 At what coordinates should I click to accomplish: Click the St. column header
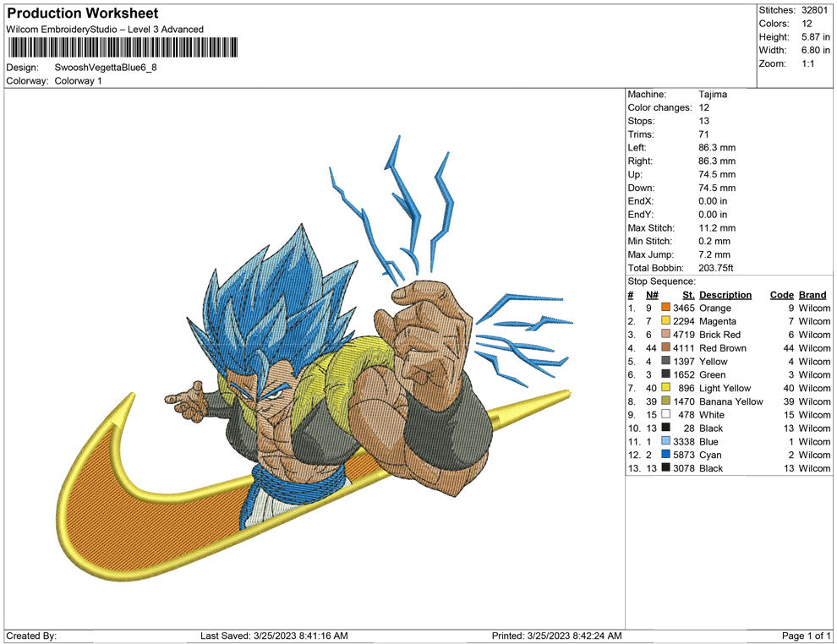coord(688,295)
